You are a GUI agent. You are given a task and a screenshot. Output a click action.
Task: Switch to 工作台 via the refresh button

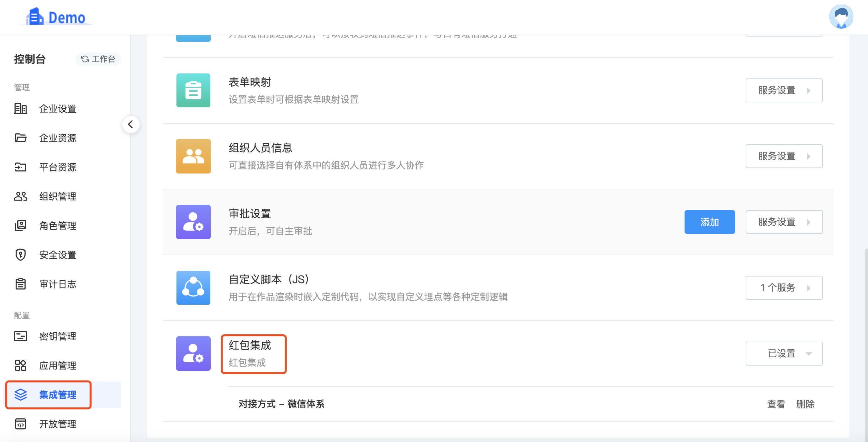pyautogui.click(x=98, y=59)
